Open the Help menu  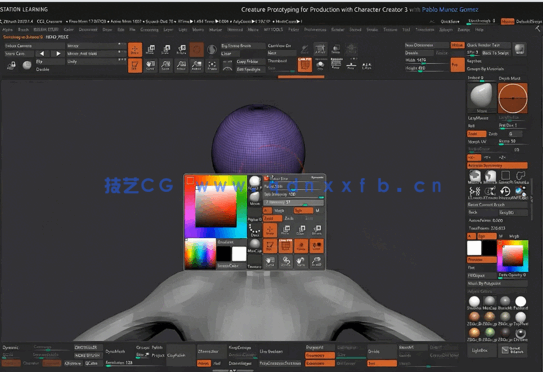[479, 30]
